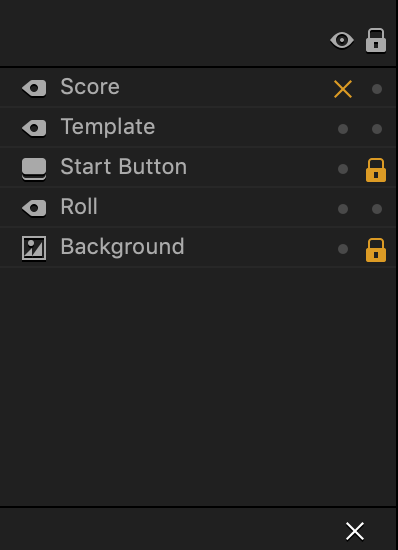Unlock the Start Button layer
Screen dimensions: 398x550
point(376,170)
